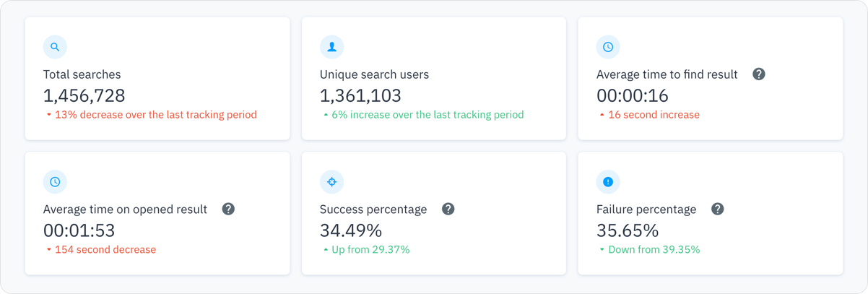The image size is (868, 294).
Task: Show the Success percentage help tooltip
Action: [x=448, y=209]
